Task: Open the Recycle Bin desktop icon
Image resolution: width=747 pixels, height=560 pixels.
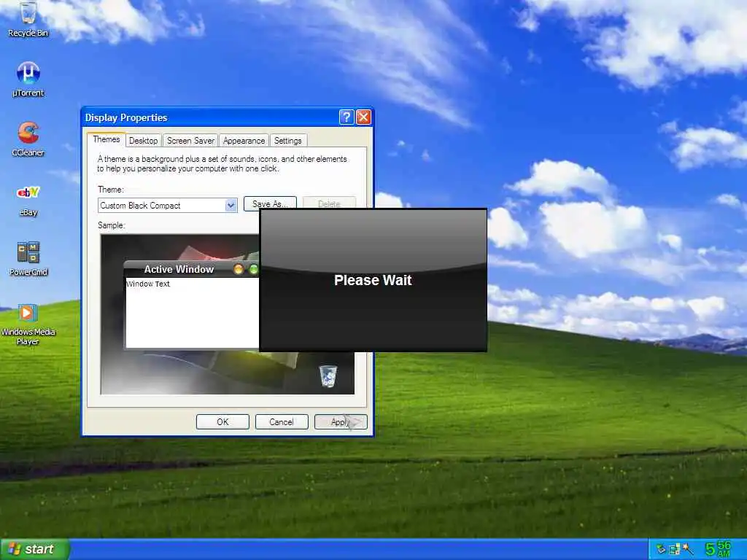Action: [28, 19]
